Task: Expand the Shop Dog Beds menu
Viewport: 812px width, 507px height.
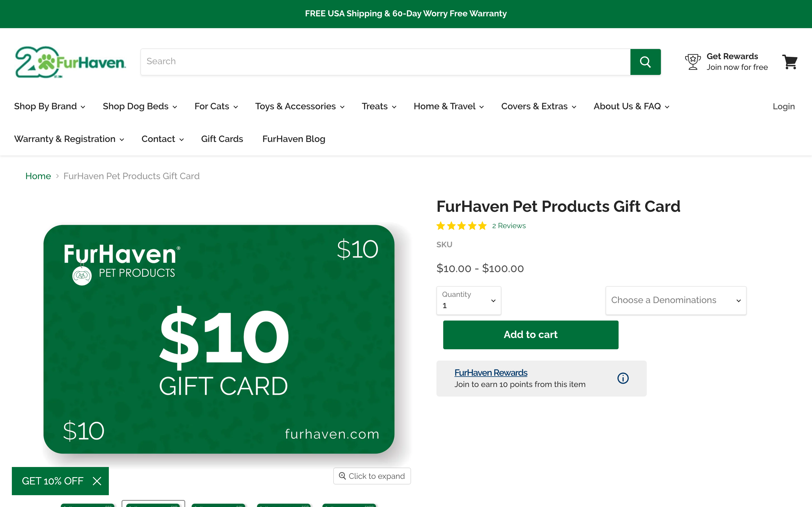Action: [x=140, y=106]
